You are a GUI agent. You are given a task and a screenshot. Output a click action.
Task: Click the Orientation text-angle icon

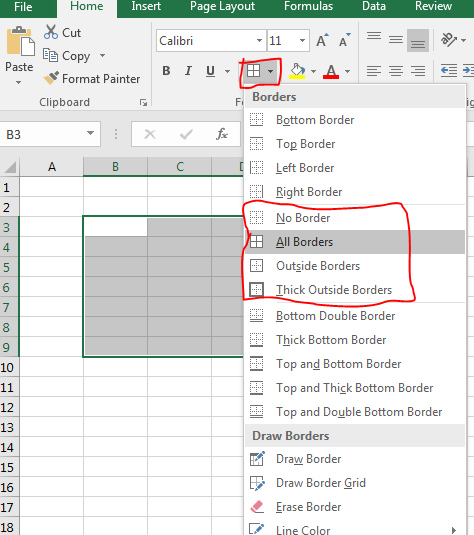click(x=449, y=40)
